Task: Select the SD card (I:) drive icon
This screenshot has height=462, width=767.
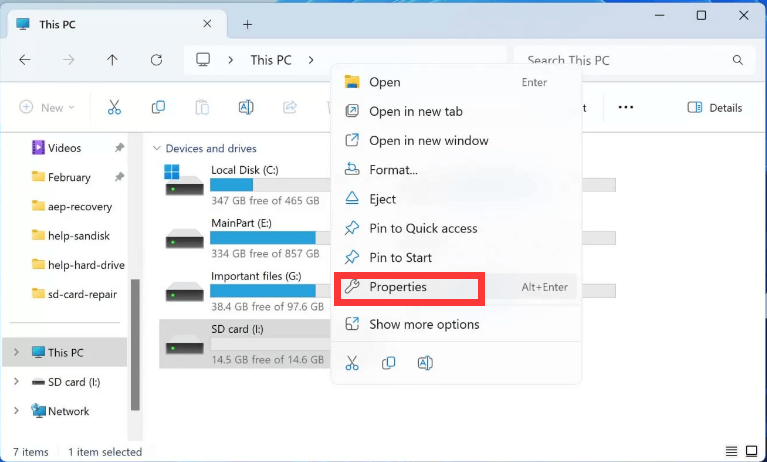Action: tap(184, 344)
